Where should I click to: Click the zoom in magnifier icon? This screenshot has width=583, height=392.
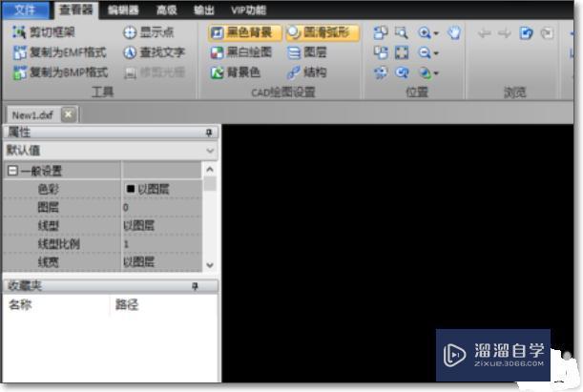[x=425, y=33]
